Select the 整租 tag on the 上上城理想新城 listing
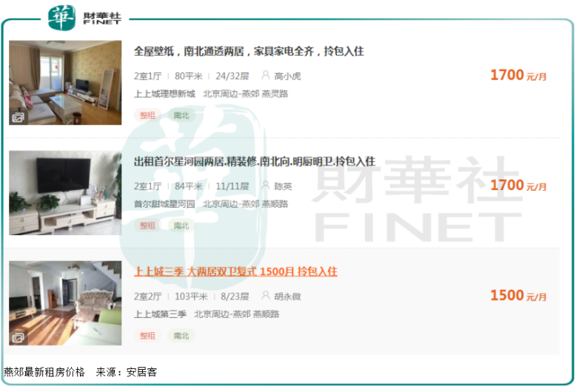576x392 pixels. 147,115
